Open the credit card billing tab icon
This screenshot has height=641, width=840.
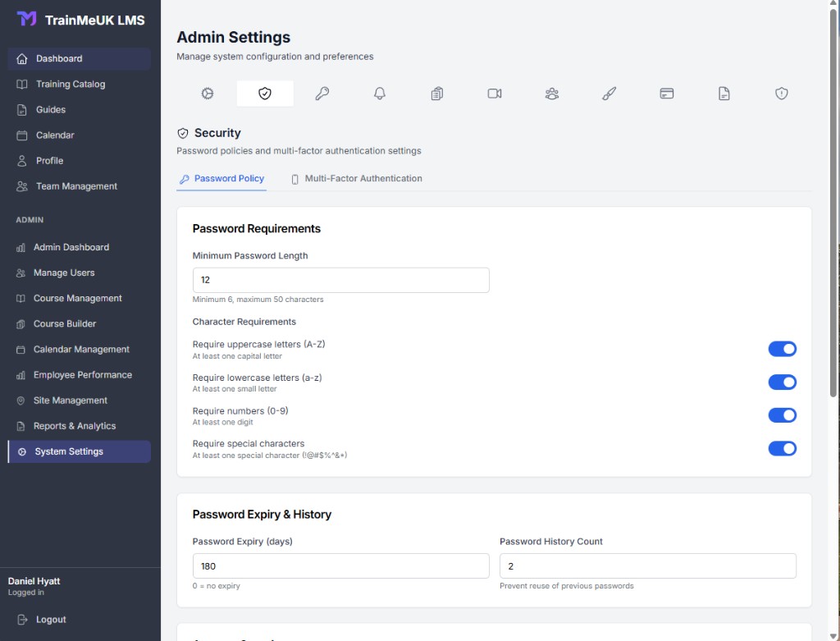click(x=666, y=94)
